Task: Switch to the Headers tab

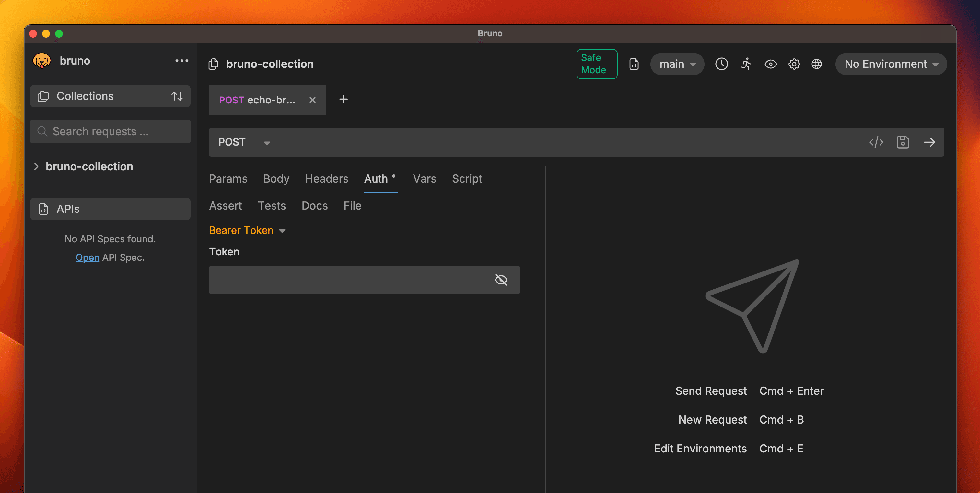Action: (326, 179)
